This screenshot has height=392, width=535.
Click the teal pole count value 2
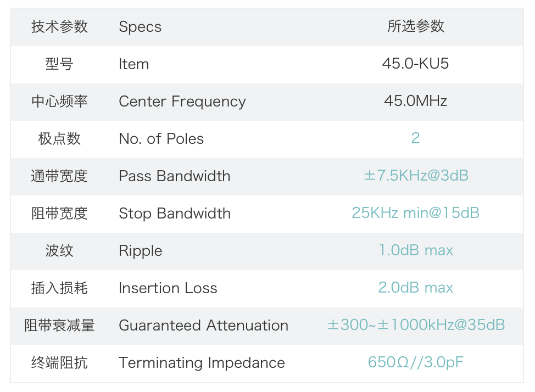415,138
